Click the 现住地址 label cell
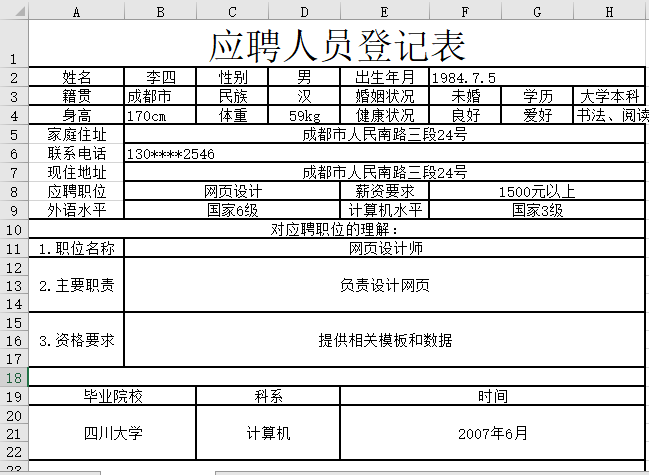The height and width of the screenshot is (475, 649). [77, 172]
